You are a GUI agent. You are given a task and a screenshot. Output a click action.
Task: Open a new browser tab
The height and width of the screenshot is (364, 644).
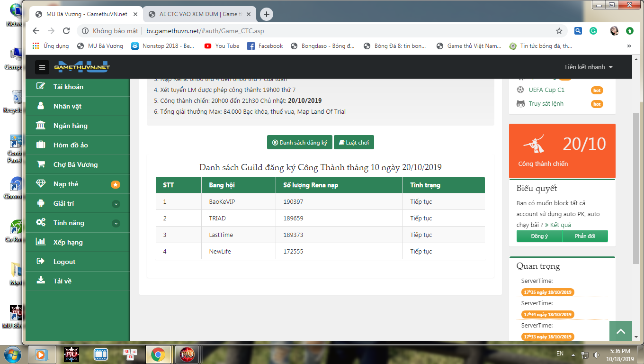pos(267,14)
